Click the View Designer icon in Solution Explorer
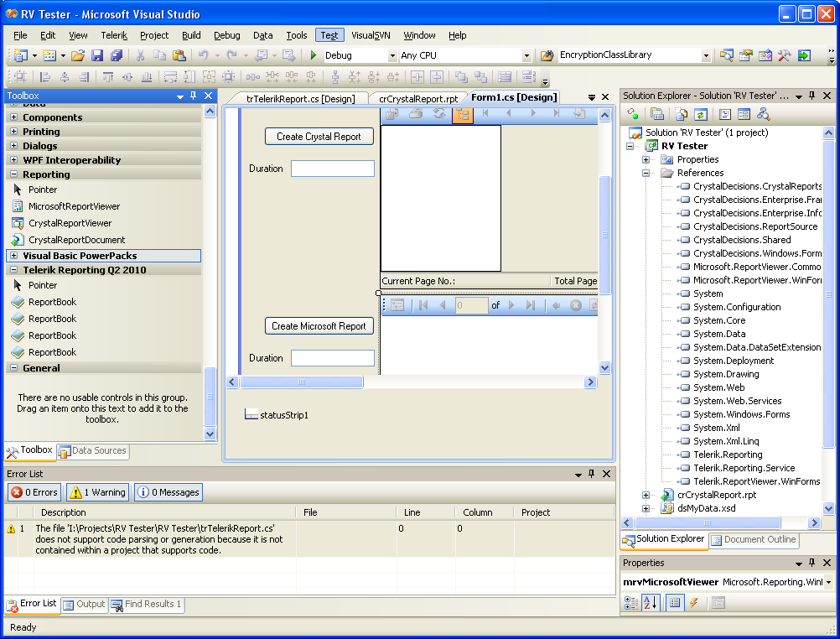 (744, 114)
